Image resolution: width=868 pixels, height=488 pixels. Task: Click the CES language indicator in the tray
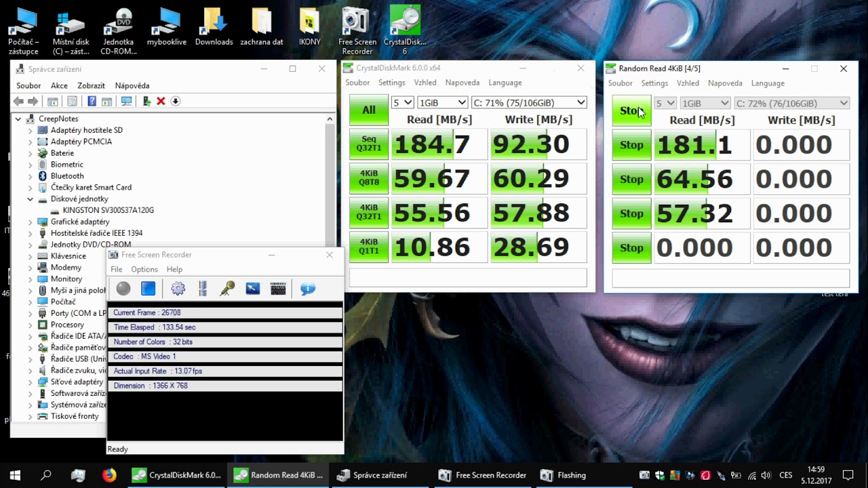pyautogui.click(x=786, y=475)
